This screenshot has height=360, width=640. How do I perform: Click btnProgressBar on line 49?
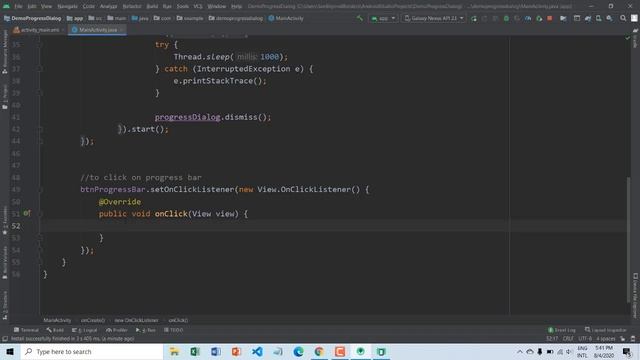coord(113,189)
